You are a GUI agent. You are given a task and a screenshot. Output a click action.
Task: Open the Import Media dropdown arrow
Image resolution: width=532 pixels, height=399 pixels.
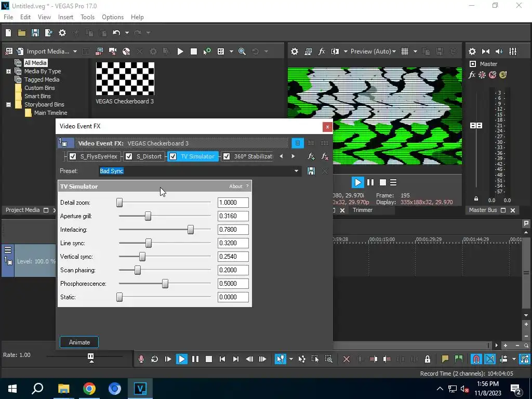pos(75,51)
